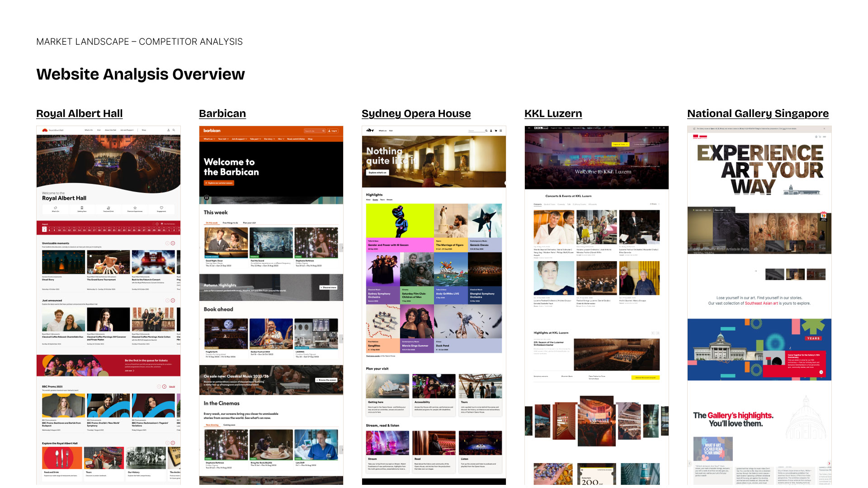The image size is (868, 488).
Task: Click next arrow beside Just announced
Action: tap(173, 300)
